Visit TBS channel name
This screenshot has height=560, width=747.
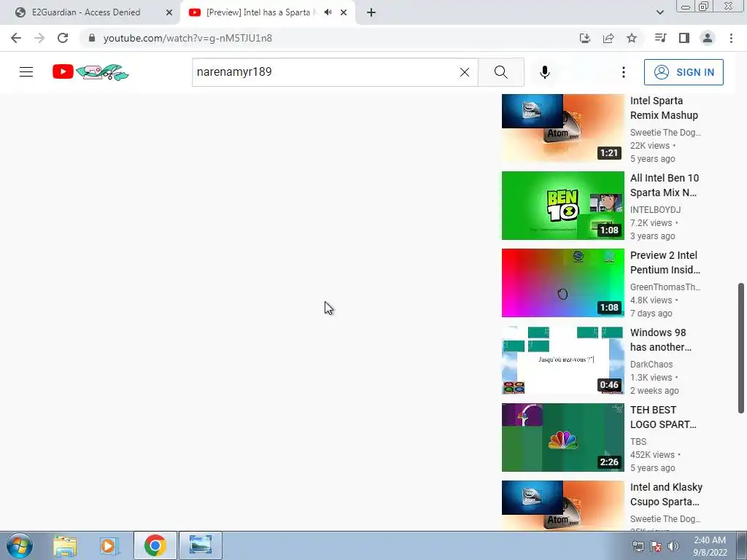[x=638, y=441]
